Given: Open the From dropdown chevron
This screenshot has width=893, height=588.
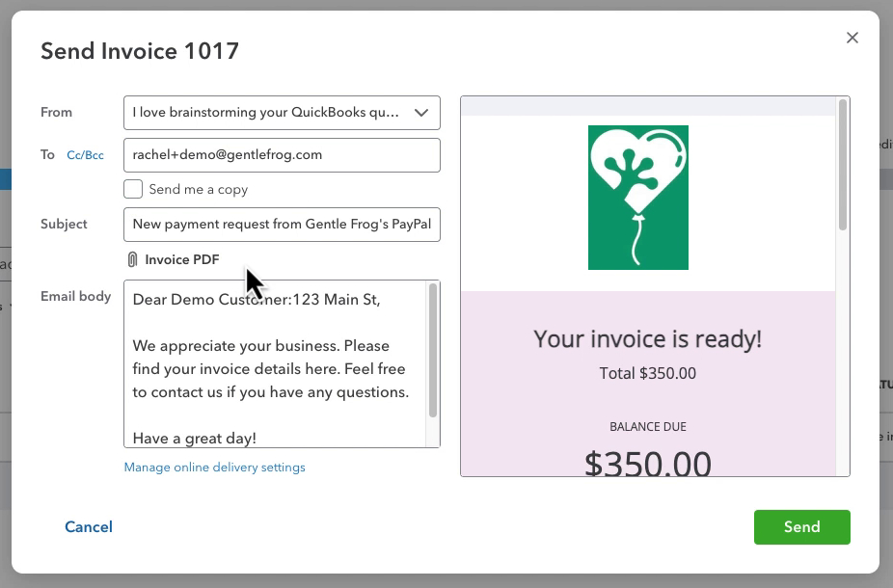Looking at the screenshot, I should tap(420, 113).
